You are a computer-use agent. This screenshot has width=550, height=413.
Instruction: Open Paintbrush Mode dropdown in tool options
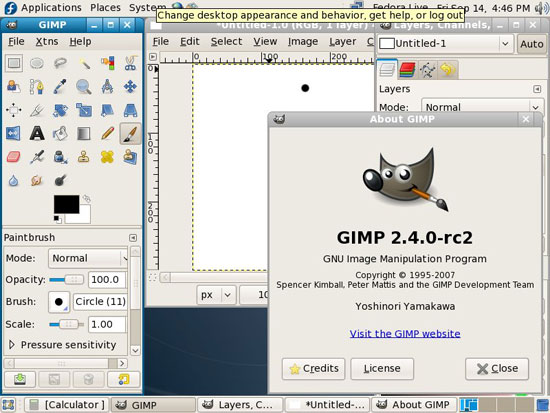[x=88, y=258]
